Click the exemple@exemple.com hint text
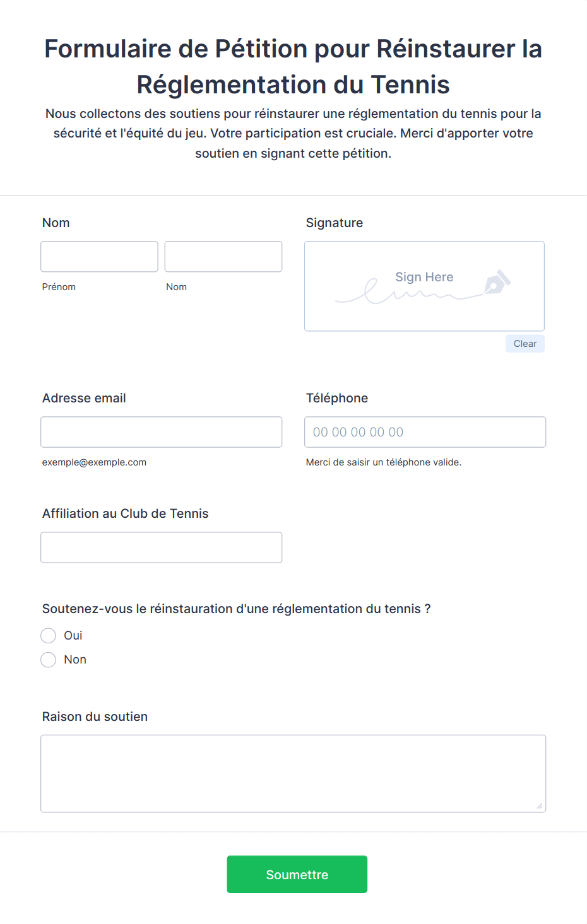Viewport: 587px width, 924px height. [x=94, y=462]
